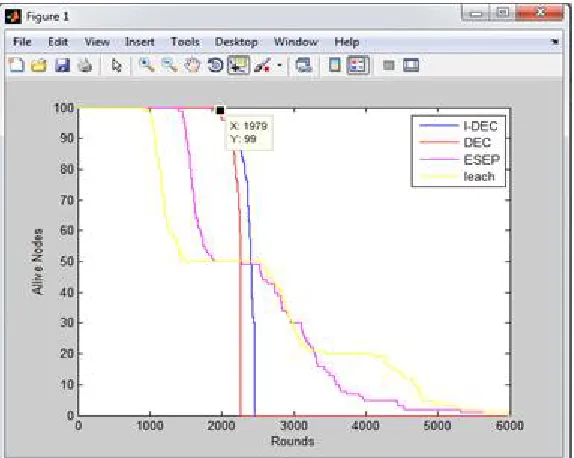The image size is (574, 458).
Task: Click the MATLAB icon in title bar
Action: pyautogui.click(x=13, y=17)
